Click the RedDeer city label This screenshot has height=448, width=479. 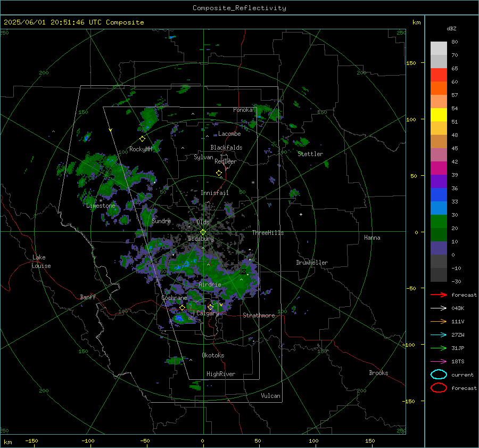[226, 161]
